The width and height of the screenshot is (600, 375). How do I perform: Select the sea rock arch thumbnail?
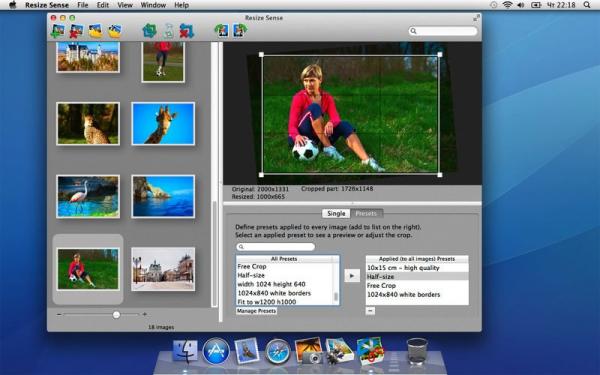(163, 197)
